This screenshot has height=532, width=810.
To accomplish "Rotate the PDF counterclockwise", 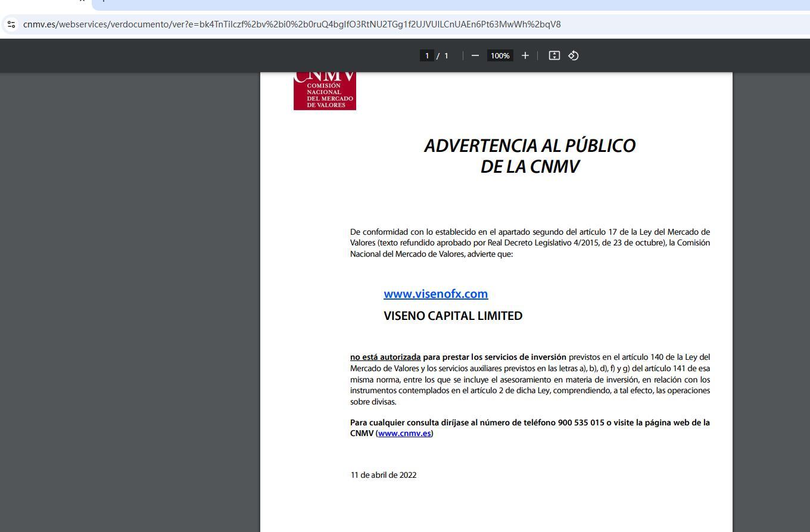I will (574, 55).
